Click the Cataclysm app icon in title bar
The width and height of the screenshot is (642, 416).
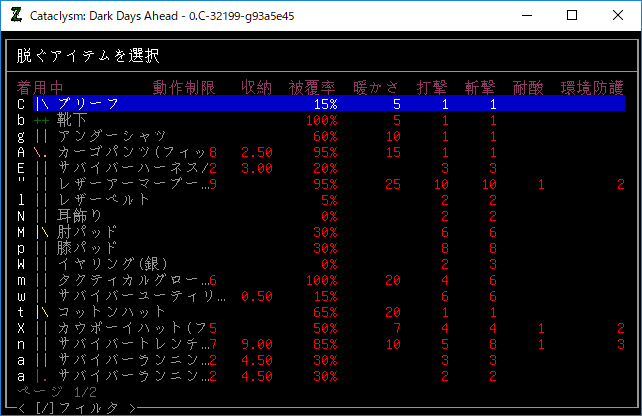click(15, 15)
